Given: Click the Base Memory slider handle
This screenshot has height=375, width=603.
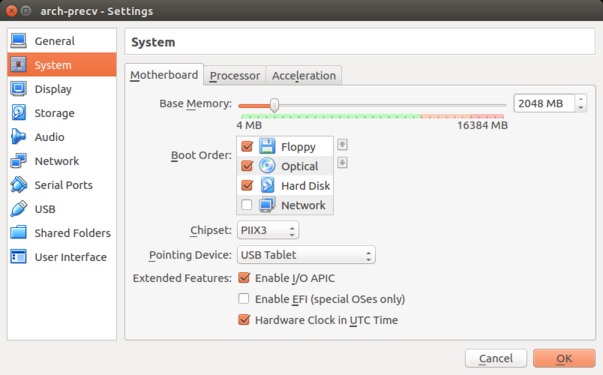Looking at the screenshot, I should (x=274, y=105).
